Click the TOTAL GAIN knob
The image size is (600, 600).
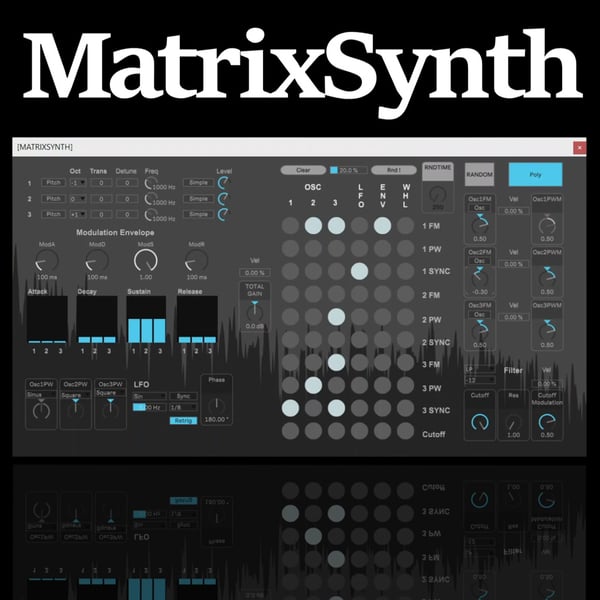254,312
